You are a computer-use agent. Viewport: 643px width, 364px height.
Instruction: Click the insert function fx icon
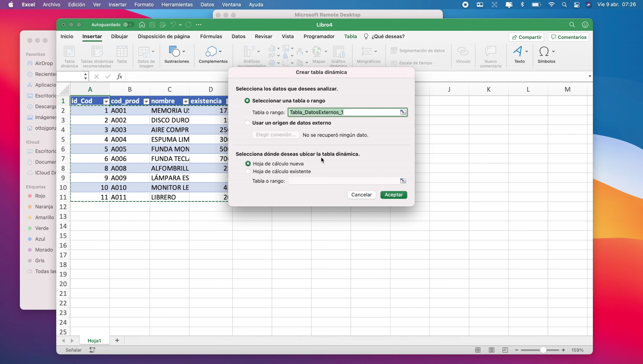coord(119,76)
